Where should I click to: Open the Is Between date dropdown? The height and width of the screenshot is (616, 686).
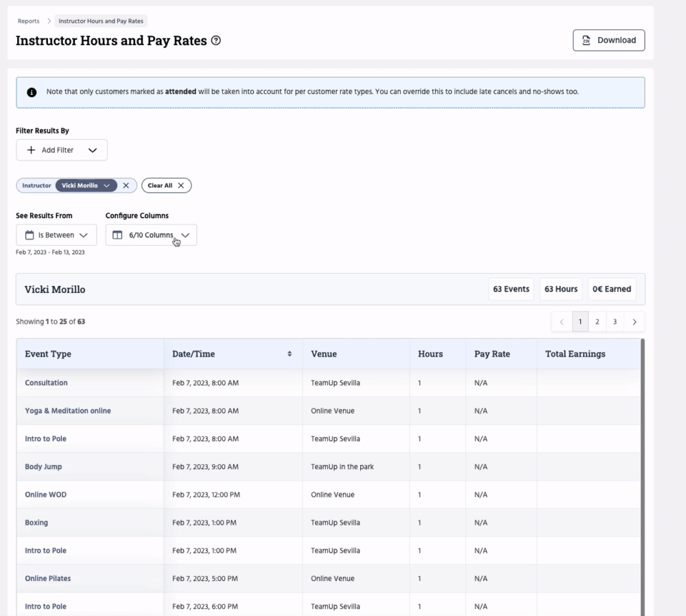pos(56,235)
